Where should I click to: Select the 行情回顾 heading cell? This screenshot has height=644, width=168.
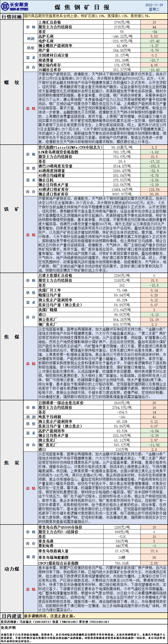pos(12,17)
